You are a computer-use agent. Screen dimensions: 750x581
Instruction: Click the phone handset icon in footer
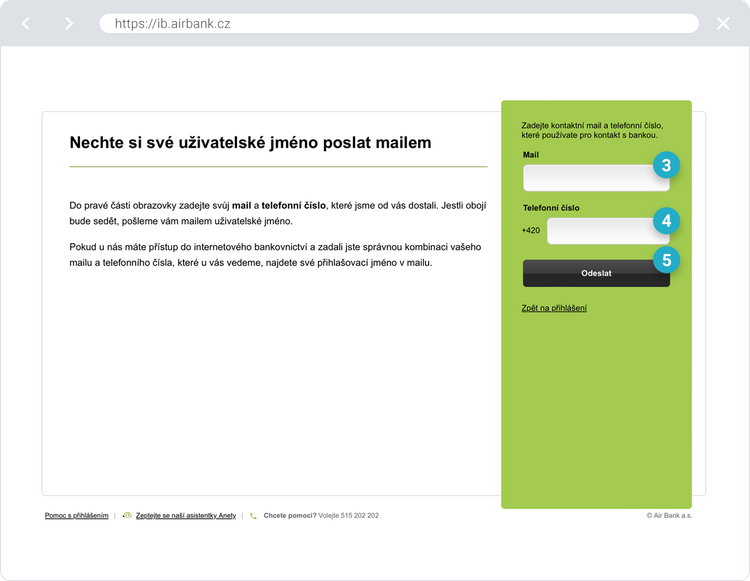(x=253, y=516)
